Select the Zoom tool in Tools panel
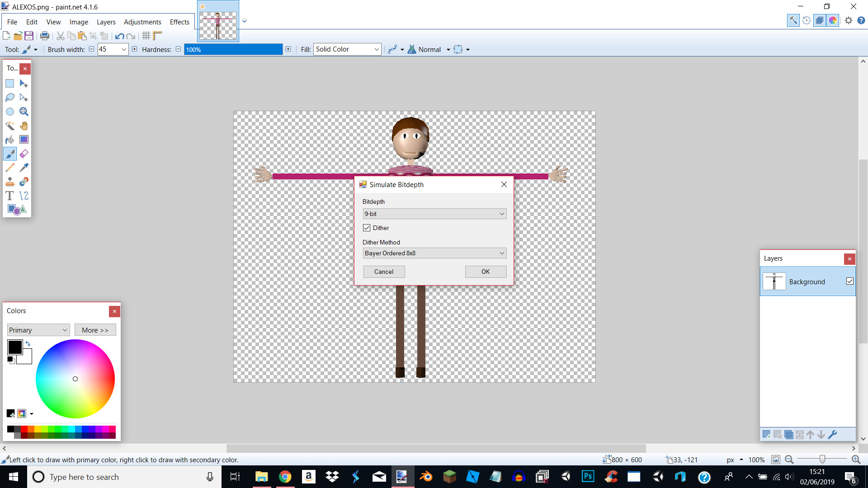 [24, 112]
